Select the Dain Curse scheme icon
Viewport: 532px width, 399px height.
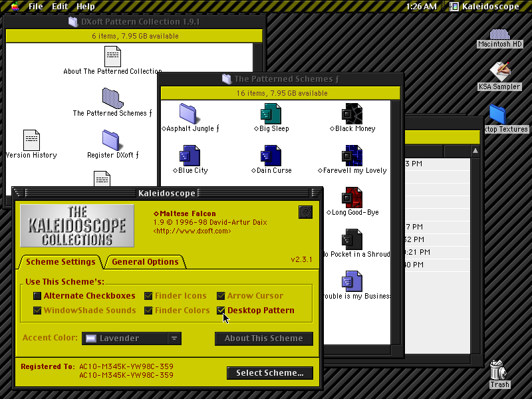pyautogui.click(x=271, y=156)
